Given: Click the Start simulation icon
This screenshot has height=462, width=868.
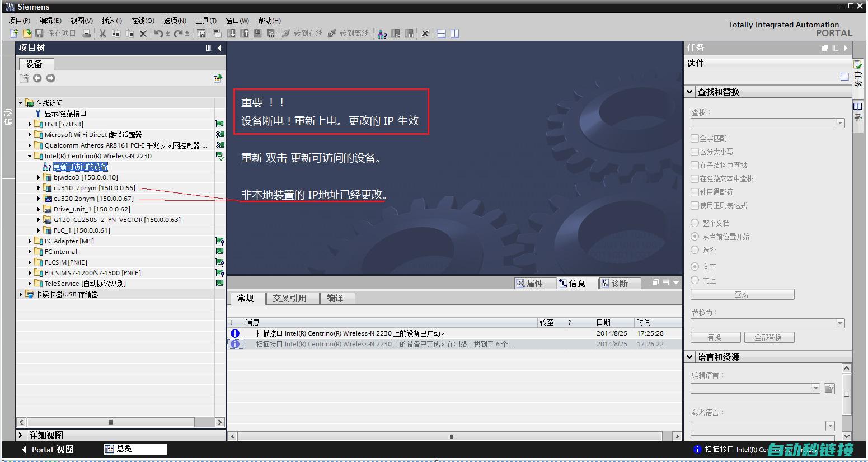Looking at the screenshot, I should click(258, 34).
